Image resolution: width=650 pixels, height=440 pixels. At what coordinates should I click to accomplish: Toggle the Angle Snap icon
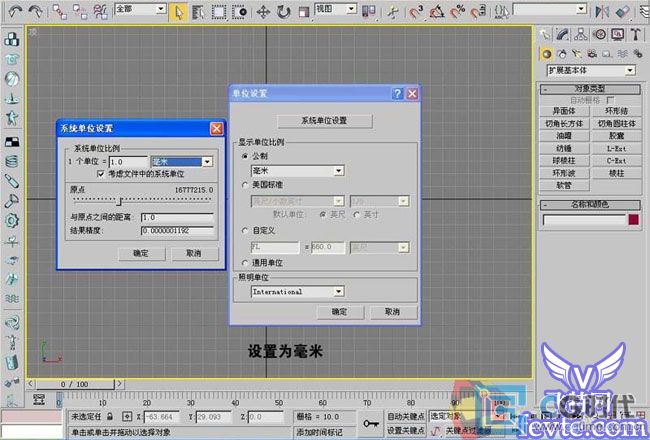(x=437, y=12)
